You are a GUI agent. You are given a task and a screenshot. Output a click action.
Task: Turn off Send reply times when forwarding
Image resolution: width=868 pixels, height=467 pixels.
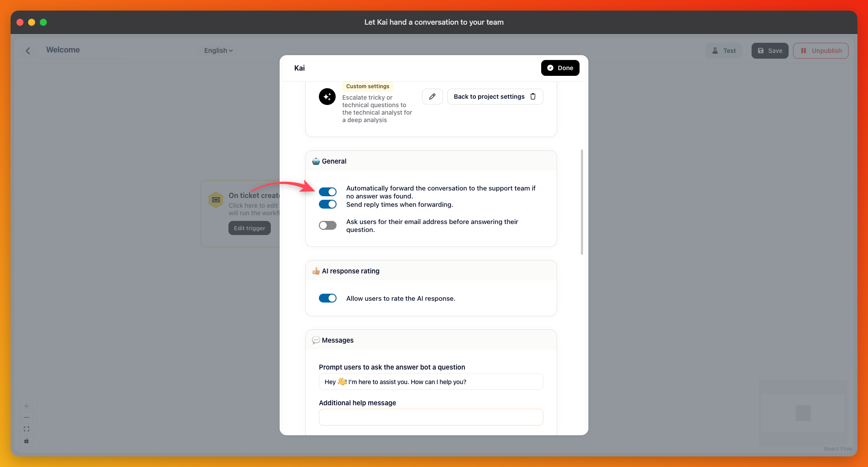tap(328, 204)
